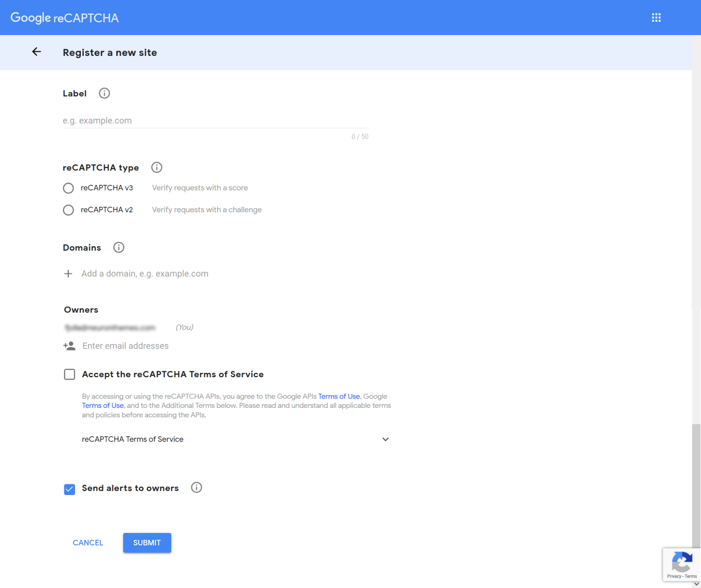Image resolution: width=701 pixels, height=588 pixels.
Task: Click the '0 / 50' character counter
Action: (360, 137)
